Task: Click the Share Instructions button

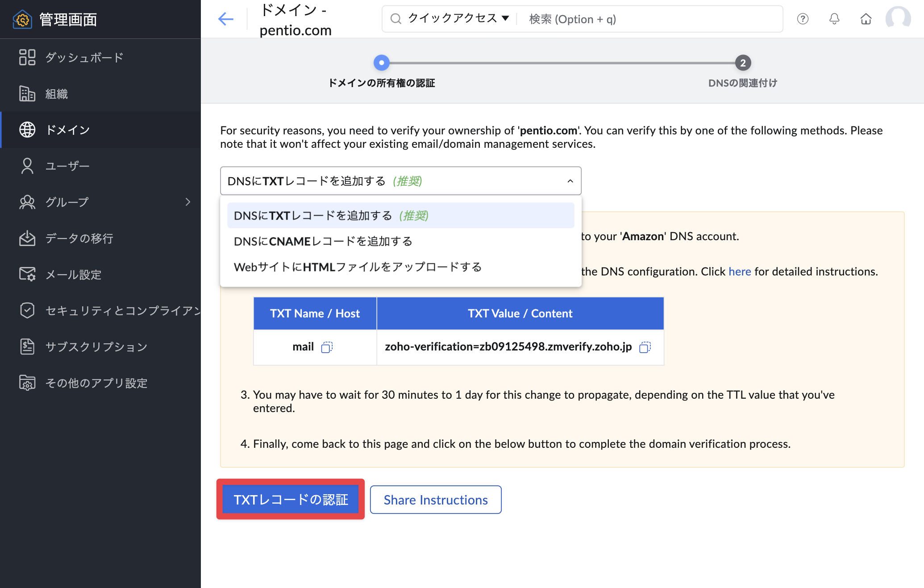Action: [x=436, y=500]
